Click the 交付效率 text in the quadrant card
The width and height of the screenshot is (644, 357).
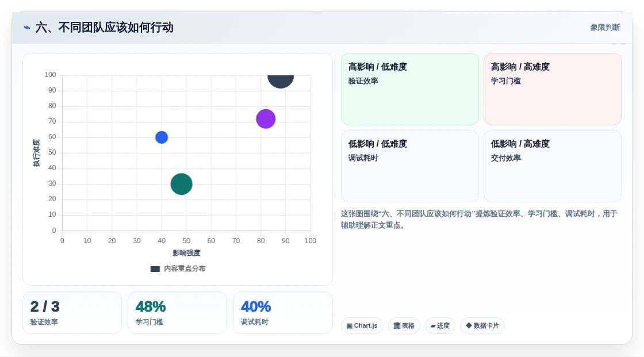pos(505,158)
